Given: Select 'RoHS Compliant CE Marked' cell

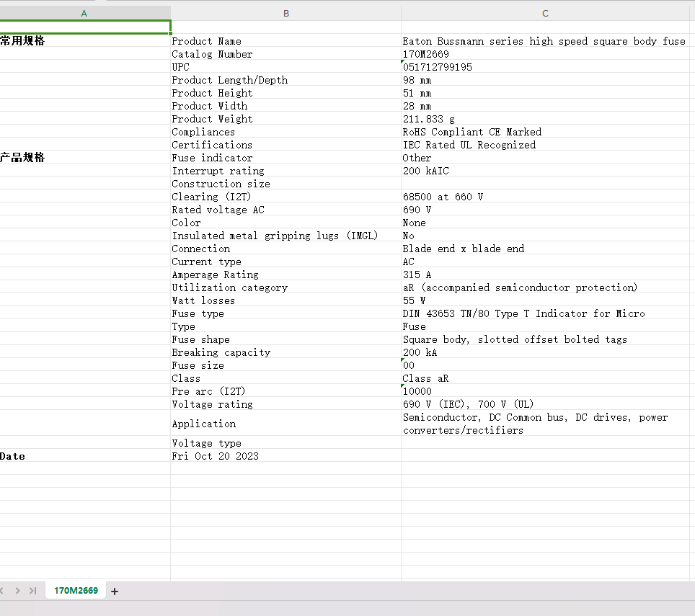Looking at the screenshot, I should (545, 132).
